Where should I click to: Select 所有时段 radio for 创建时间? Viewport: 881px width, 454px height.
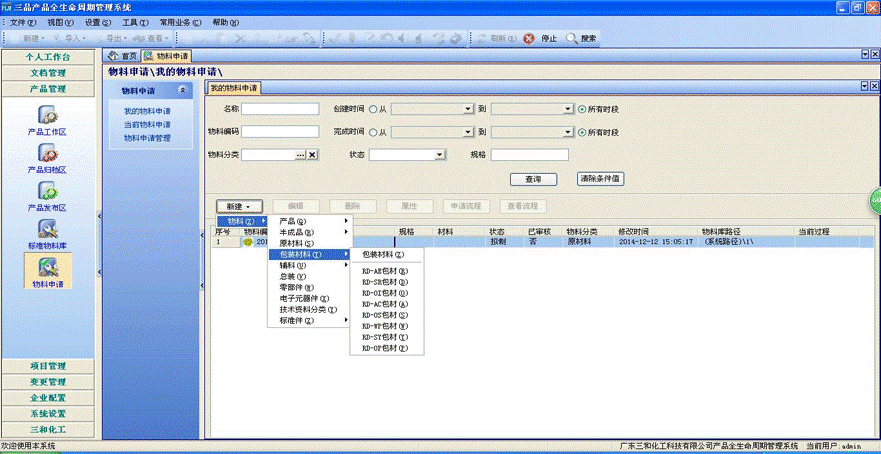(581, 109)
